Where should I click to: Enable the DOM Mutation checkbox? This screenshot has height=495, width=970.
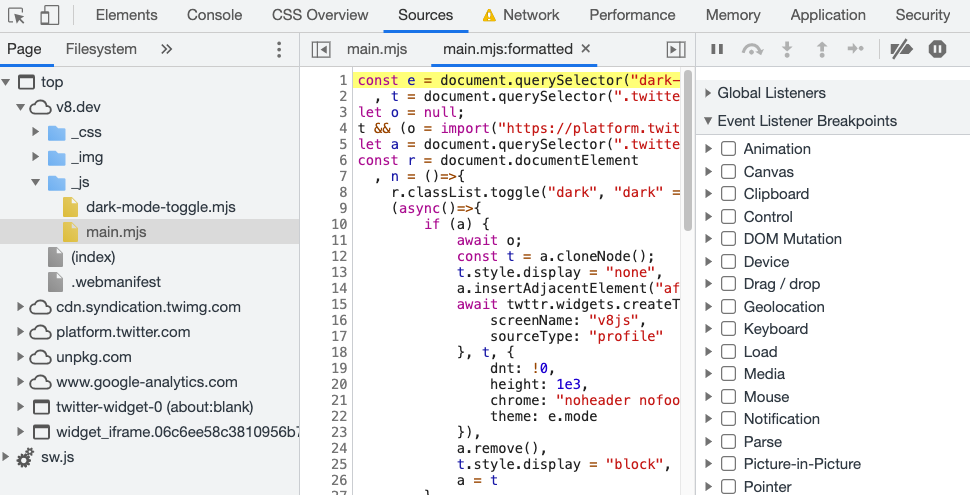729,239
